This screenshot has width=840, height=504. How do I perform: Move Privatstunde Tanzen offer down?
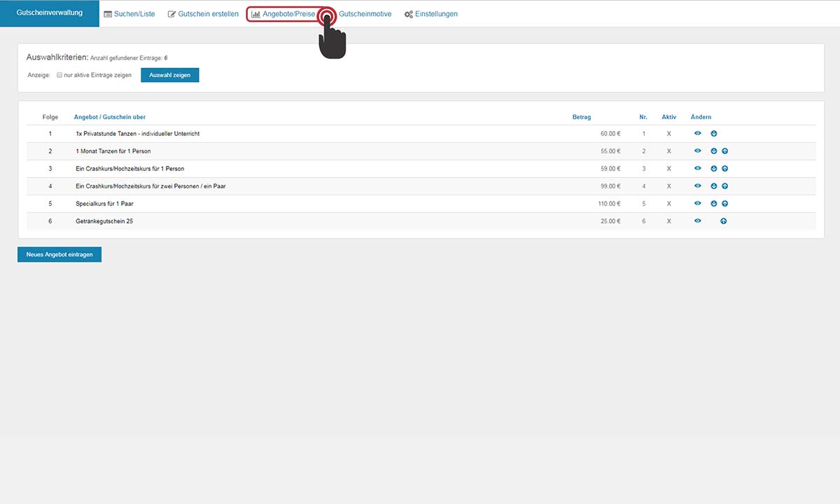pos(714,133)
